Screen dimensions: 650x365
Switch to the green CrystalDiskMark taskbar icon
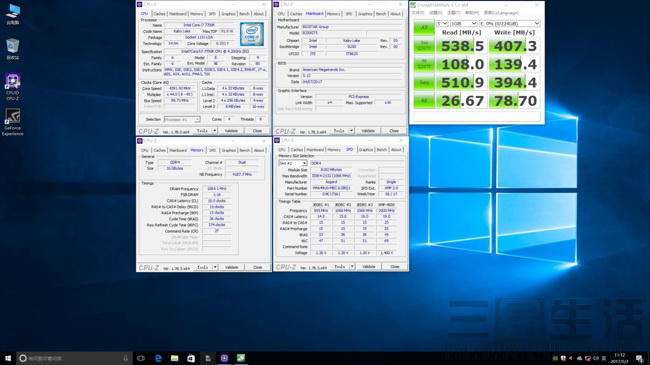(241, 358)
